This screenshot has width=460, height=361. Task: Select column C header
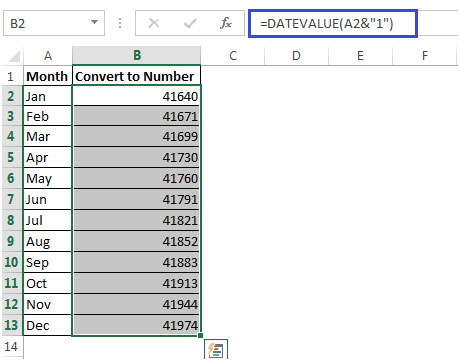point(233,56)
